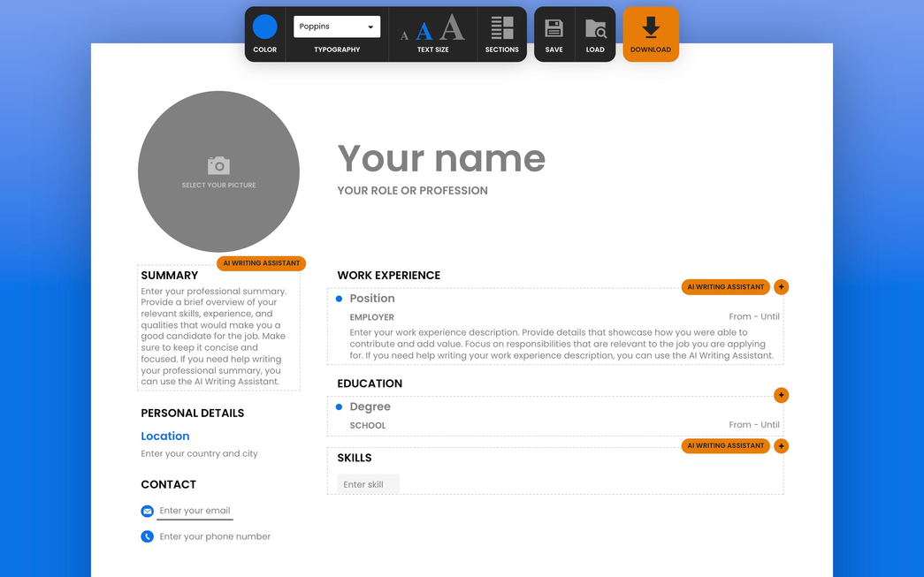The height and width of the screenshot is (577, 924).
Task: Select the medium text size icon
Action: click(x=424, y=32)
